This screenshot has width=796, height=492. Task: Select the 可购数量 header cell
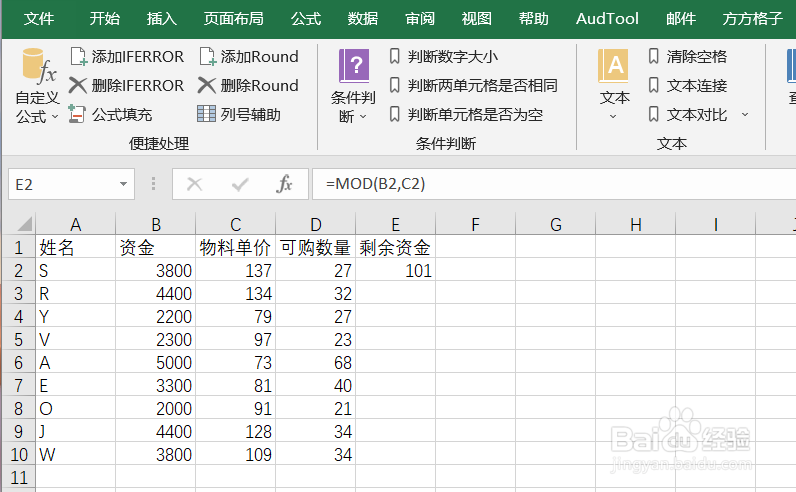[x=315, y=247]
